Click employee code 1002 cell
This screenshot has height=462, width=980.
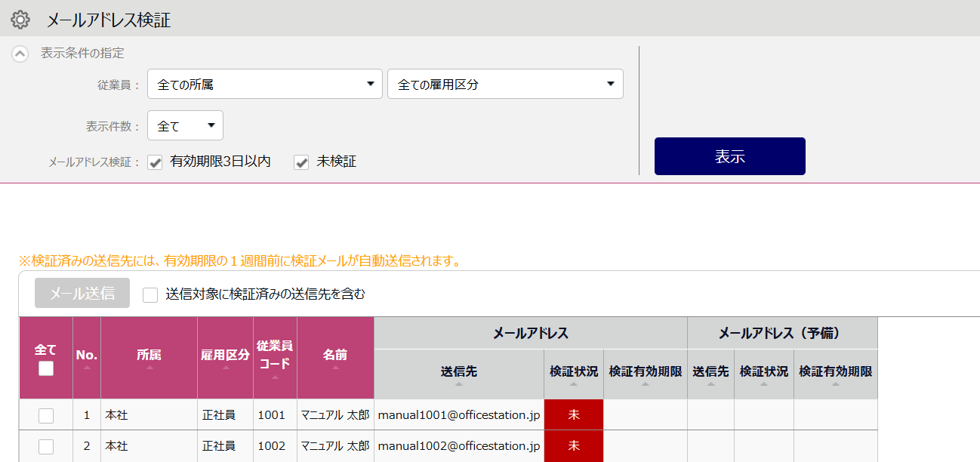(x=275, y=446)
